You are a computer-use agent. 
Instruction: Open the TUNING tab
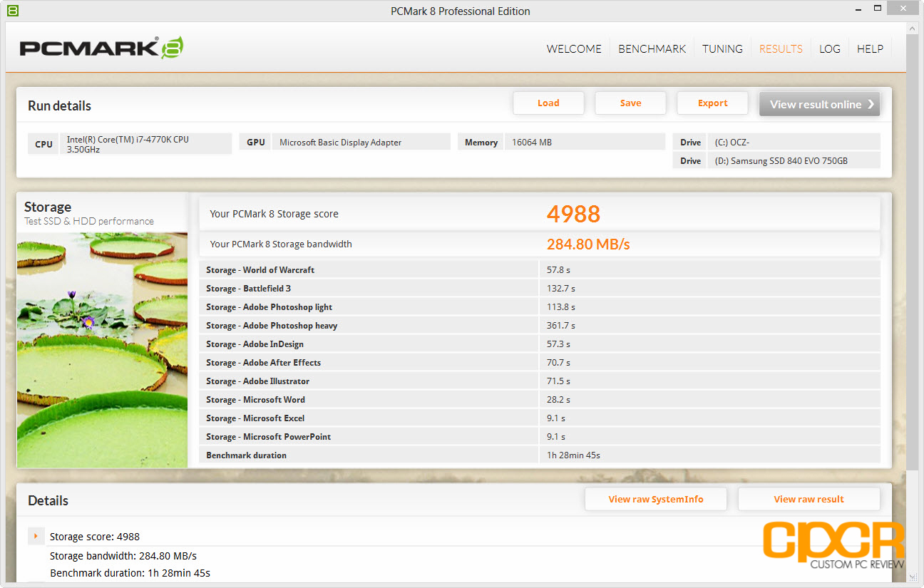click(722, 49)
